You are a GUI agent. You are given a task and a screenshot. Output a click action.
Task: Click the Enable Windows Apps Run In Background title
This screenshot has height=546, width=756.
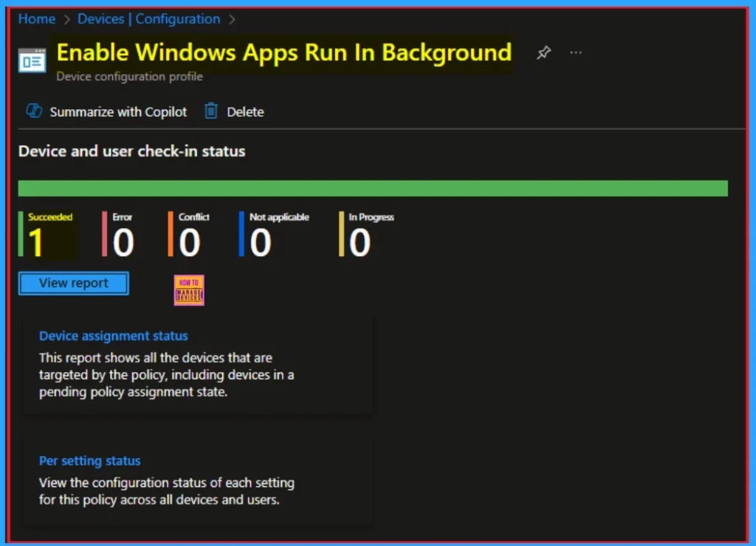click(283, 52)
